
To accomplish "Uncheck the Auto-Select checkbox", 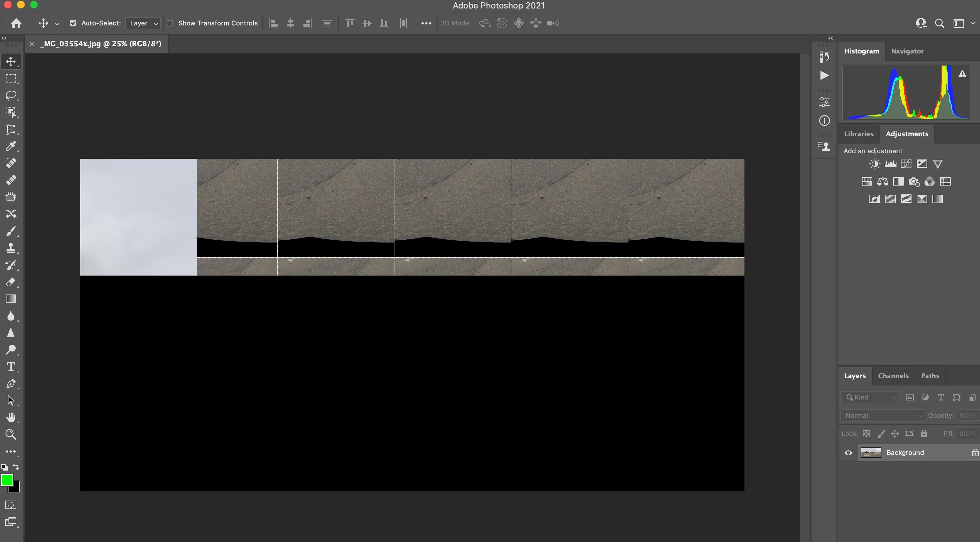I will [x=73, y=23].
